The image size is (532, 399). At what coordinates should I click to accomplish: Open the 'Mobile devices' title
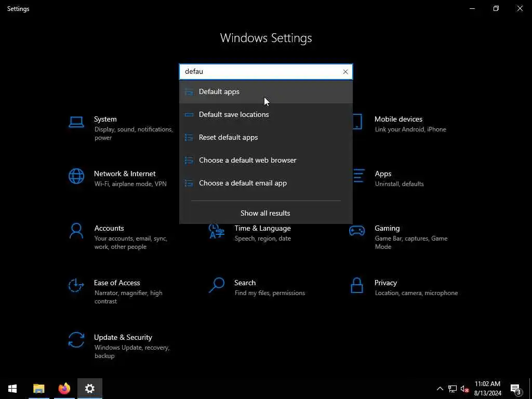[398, 119]
